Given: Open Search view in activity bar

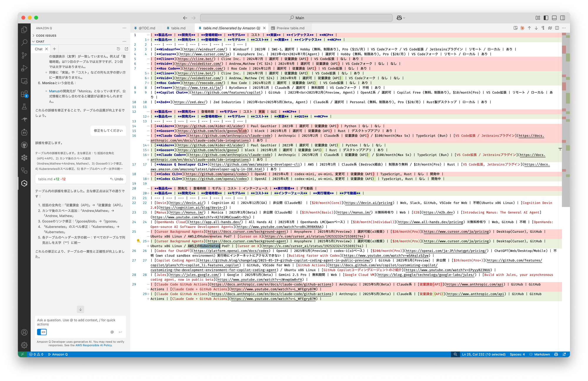Looking at the screenshot, I should 24,43.
